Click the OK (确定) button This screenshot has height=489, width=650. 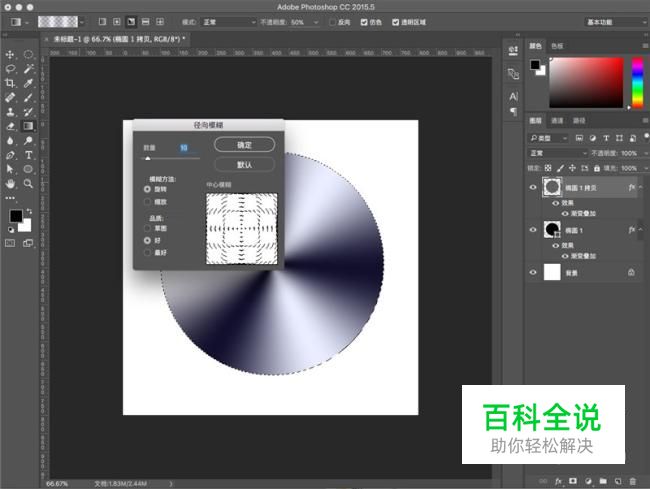[x=244, y=145]
